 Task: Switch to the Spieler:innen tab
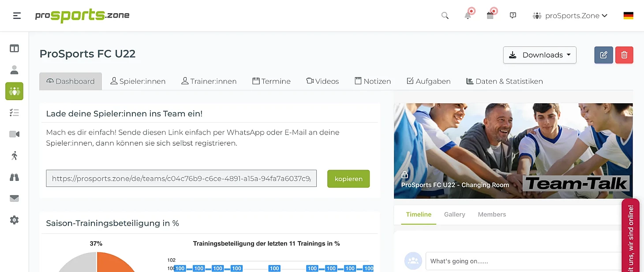coord(138,82)
